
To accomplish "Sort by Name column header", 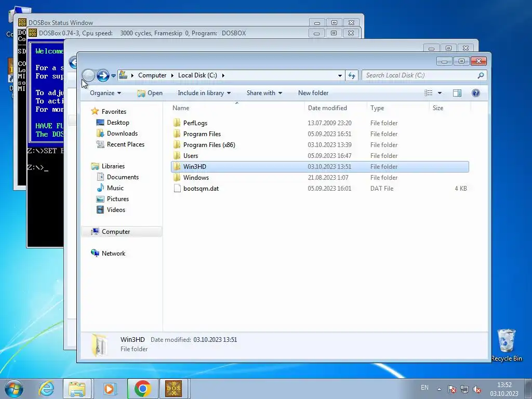I will tap(180, 108).
